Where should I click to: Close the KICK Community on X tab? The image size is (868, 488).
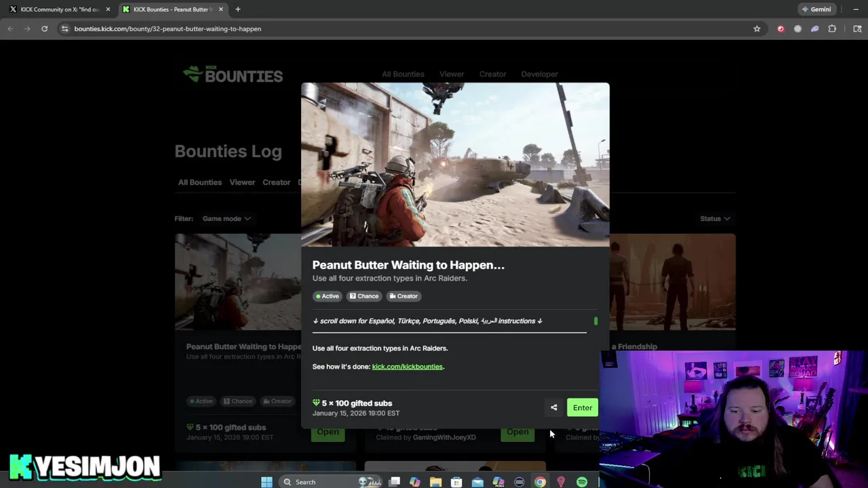coord(108,9)
